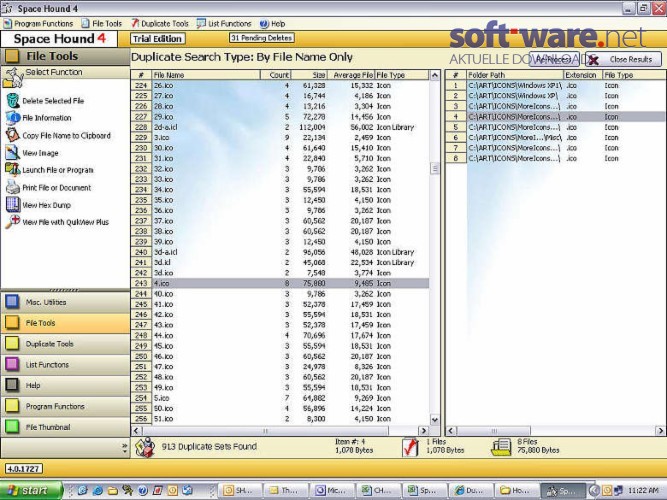Click the blue Misc. Utilities square icon
The height and width of the screenshot is (500, 667).
click(12, 302)
